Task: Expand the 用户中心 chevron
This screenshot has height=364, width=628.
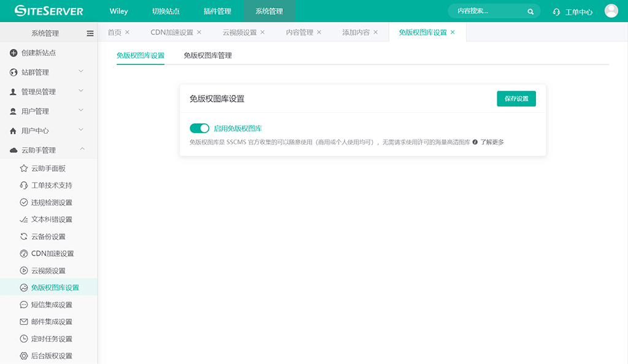Action: (x=81, y=129)
